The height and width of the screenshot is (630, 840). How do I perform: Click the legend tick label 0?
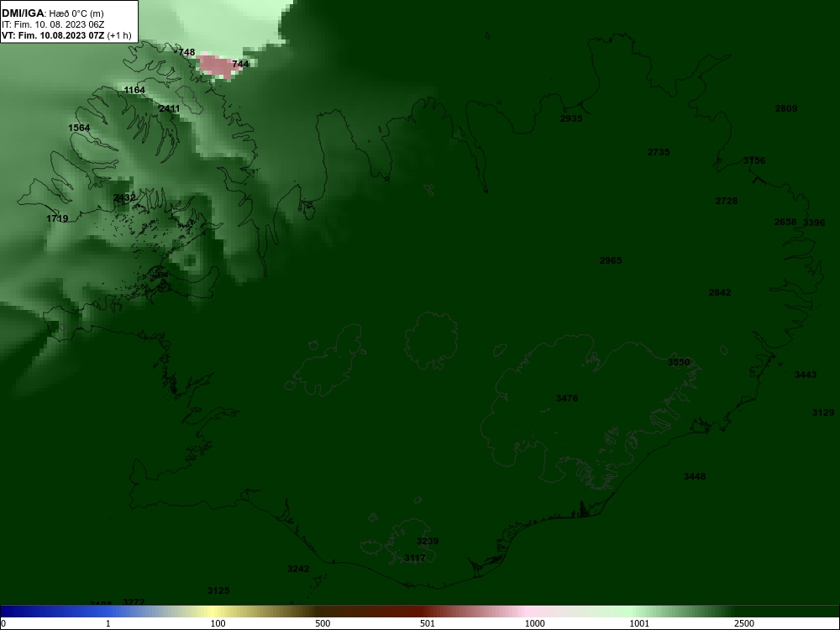[3, 624]
